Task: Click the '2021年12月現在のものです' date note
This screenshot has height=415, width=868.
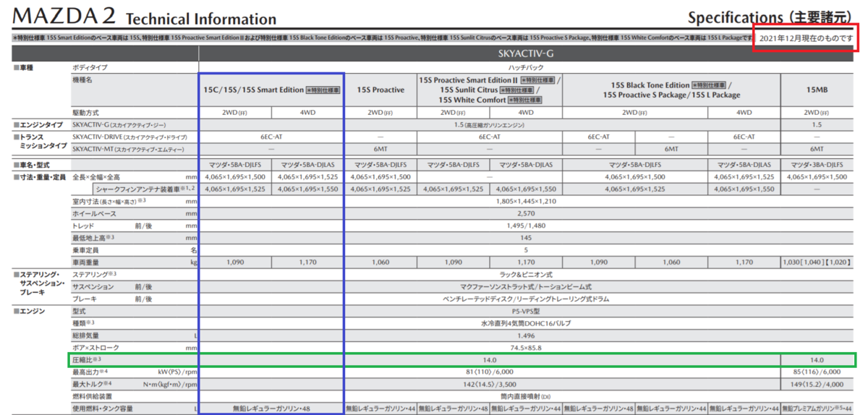Action: [x=807, y=38]
